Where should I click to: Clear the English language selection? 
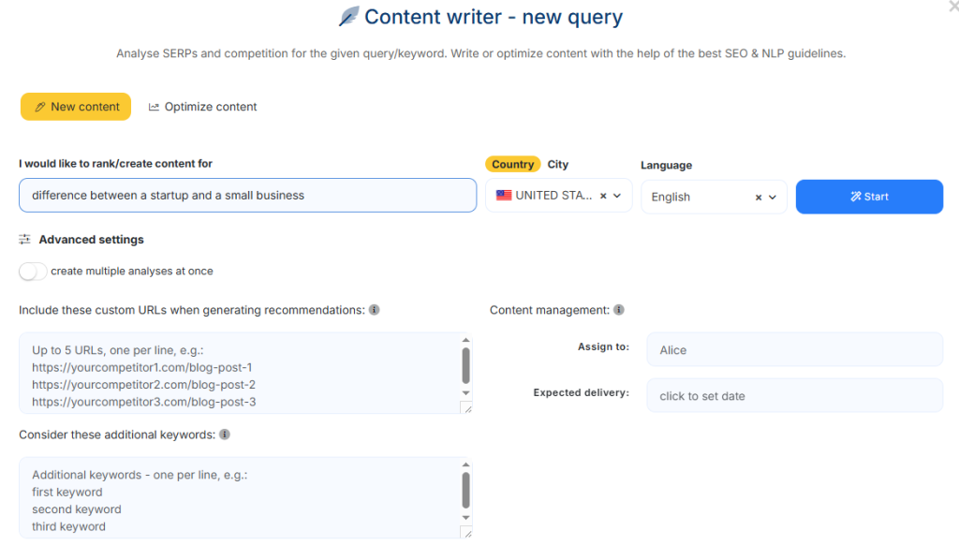[759, 198]
